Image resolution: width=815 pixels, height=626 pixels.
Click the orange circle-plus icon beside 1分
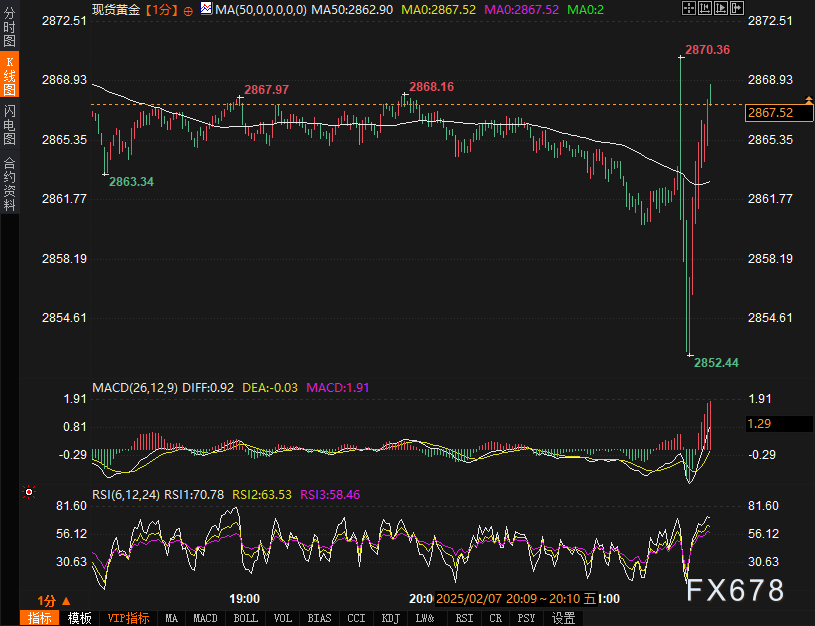click(188, 10)
